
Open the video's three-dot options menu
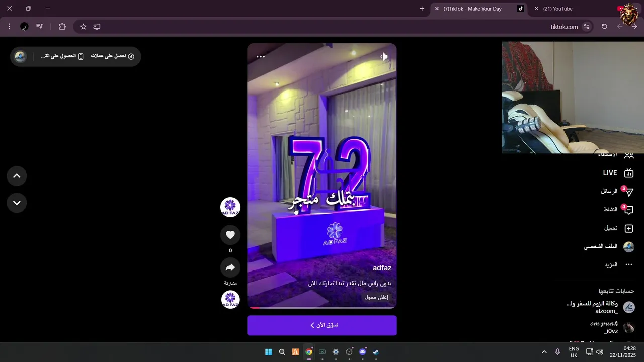(x=261, y=56)
